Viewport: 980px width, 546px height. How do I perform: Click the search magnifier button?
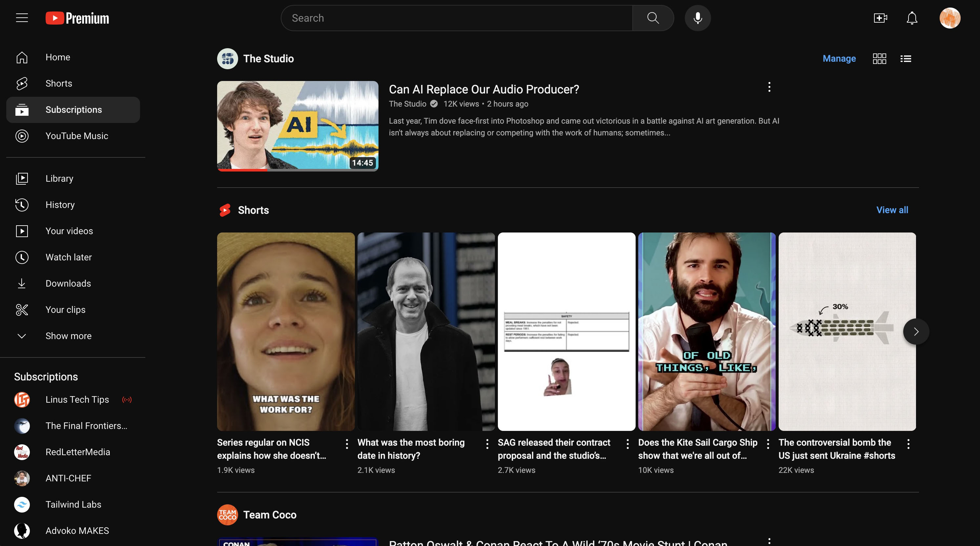coord(653,18)
